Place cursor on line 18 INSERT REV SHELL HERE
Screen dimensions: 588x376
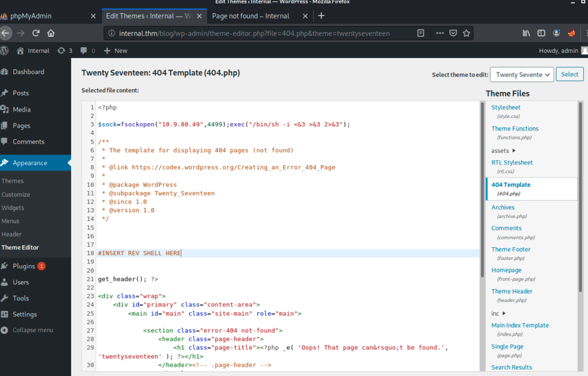(139, 253)
